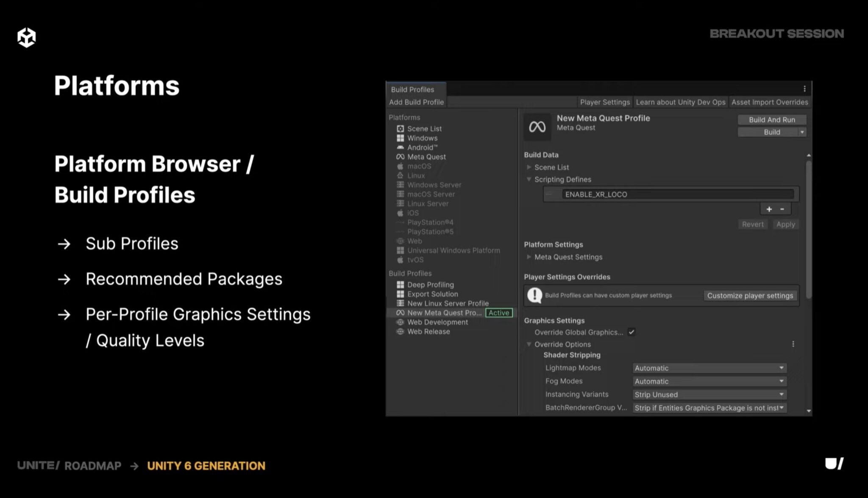Add a scripting define with plus button
868x498 pixels.
click(769, 209)
